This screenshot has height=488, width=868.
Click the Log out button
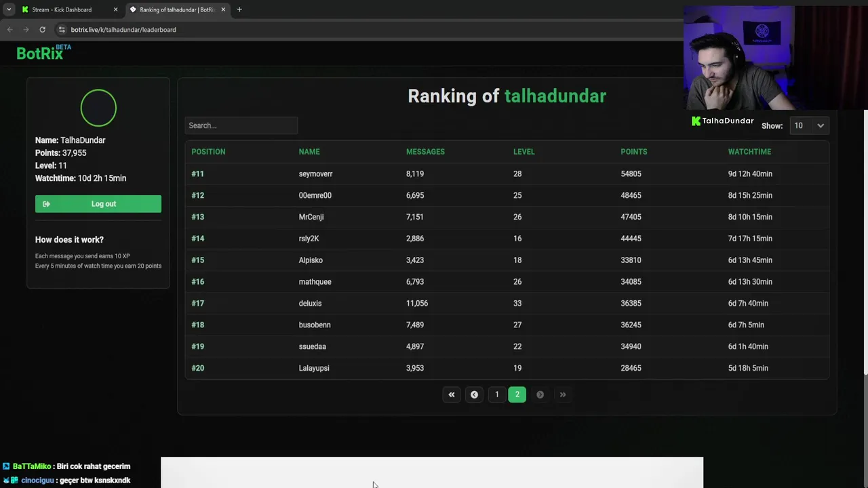98,204
